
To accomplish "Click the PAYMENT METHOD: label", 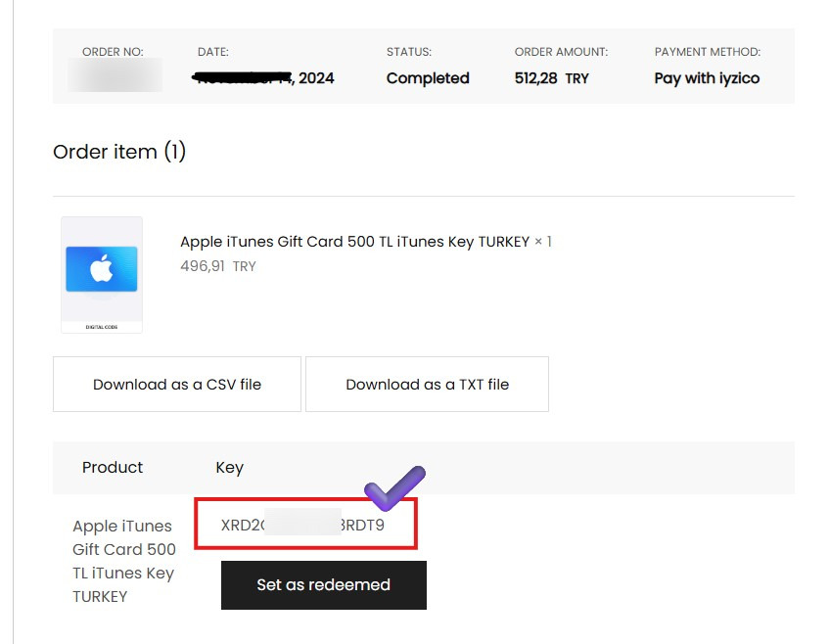I will (x=708, y=52).
